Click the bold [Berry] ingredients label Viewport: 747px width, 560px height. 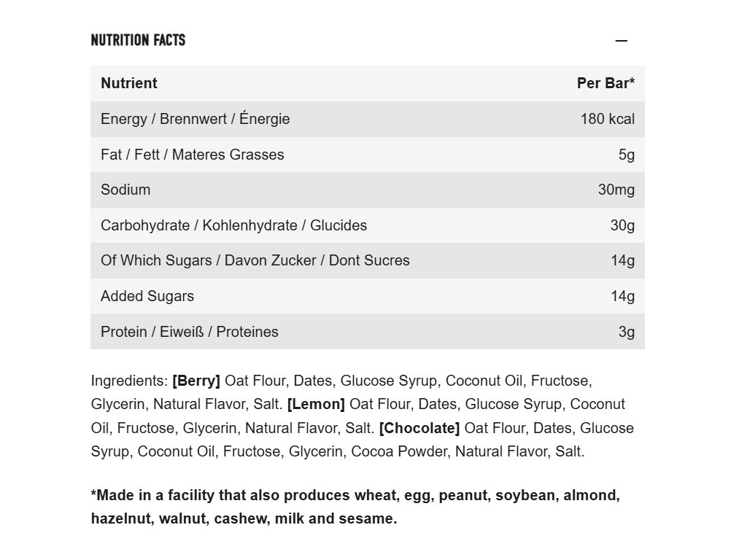tap(196, 381)
